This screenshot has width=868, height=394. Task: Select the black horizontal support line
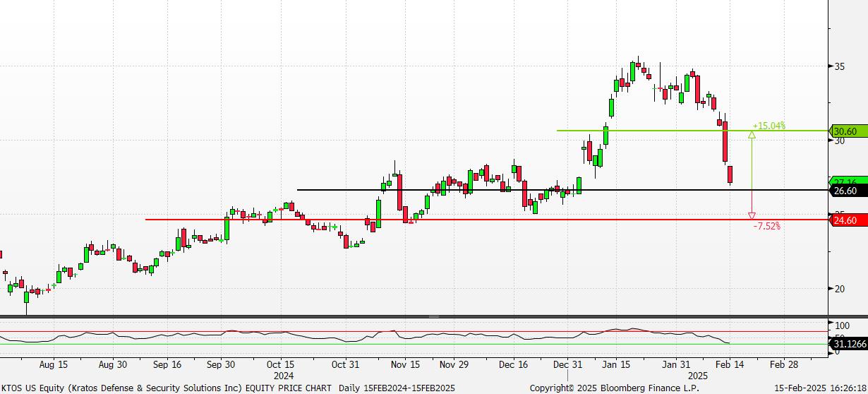(x=562, y=190)
